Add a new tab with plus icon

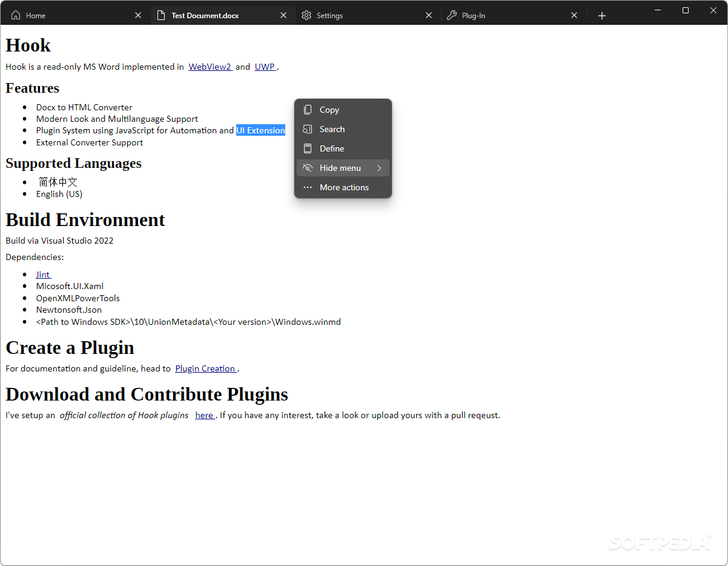[602, 16]
